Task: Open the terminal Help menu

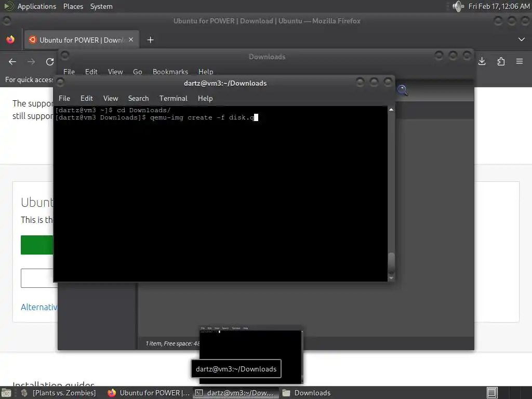Action: 205,98
